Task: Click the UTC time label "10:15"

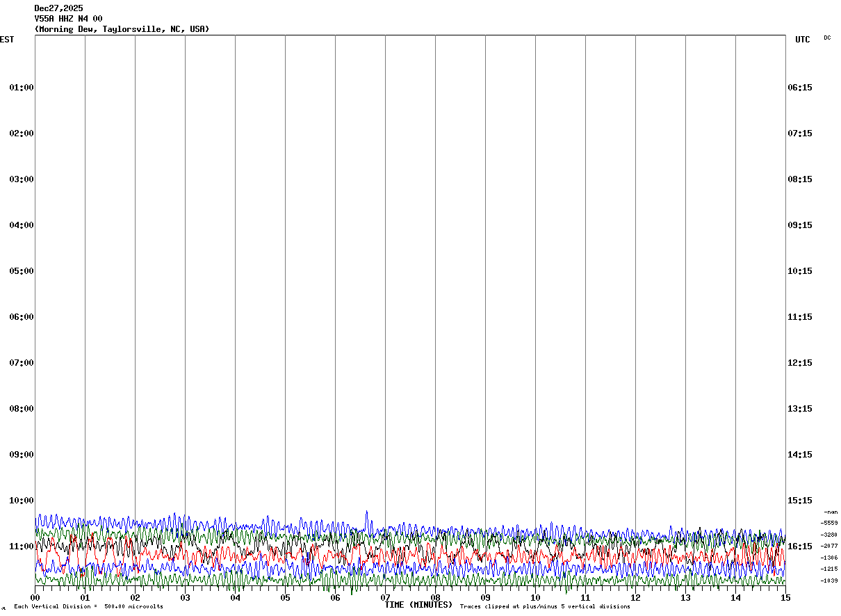Action: click(x=800, y=271)
